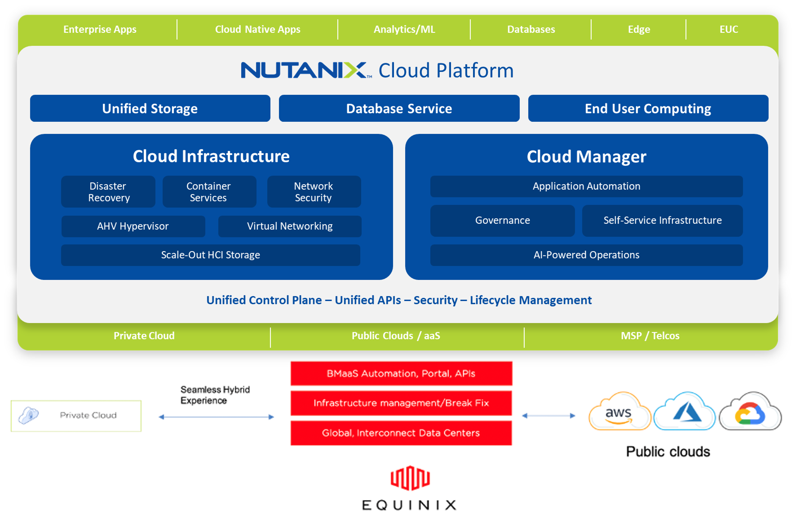Click the Unified Storage button
796x532 pixels.
tap(150, 109)
